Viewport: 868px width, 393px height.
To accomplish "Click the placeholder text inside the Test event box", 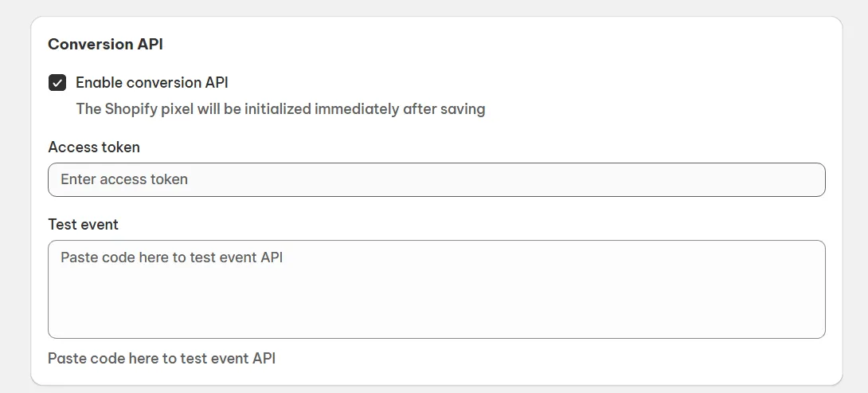I will click(172, 257).
